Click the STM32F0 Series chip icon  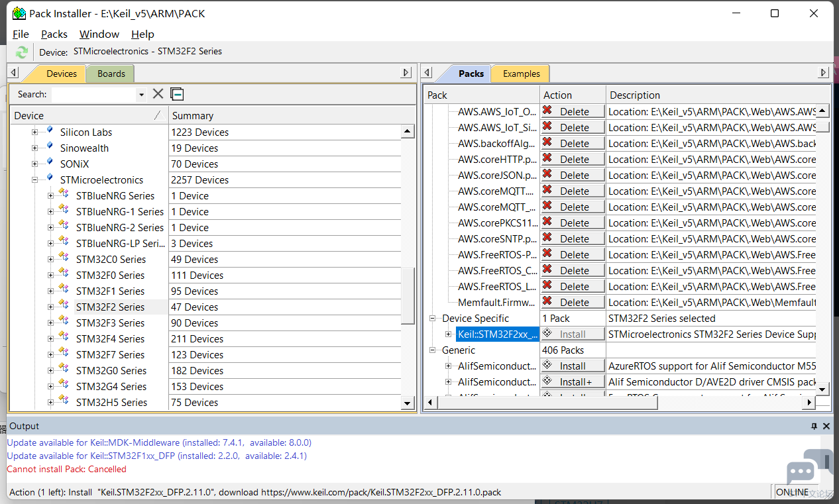click(x=64, y=274)
